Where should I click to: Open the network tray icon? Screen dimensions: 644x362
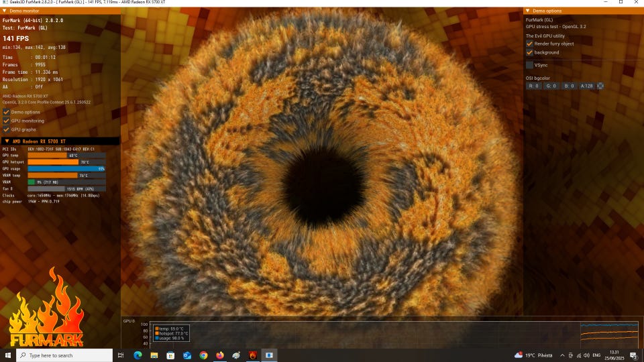[579, 355]
